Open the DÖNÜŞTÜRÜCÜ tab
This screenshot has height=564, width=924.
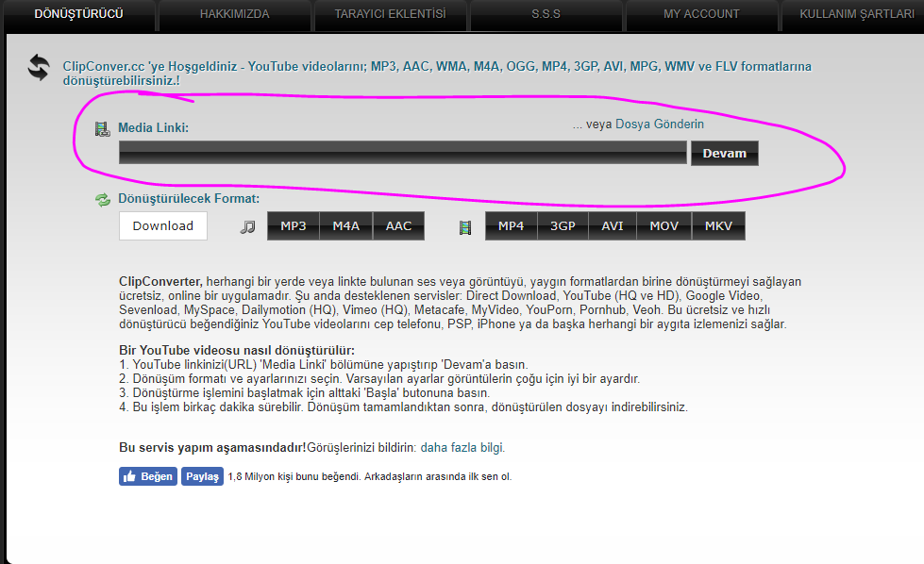pos(79,14)
